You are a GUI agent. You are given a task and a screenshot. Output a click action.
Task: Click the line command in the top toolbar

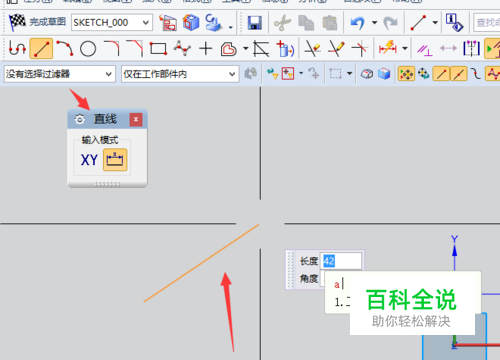click(x=418, y=23)
